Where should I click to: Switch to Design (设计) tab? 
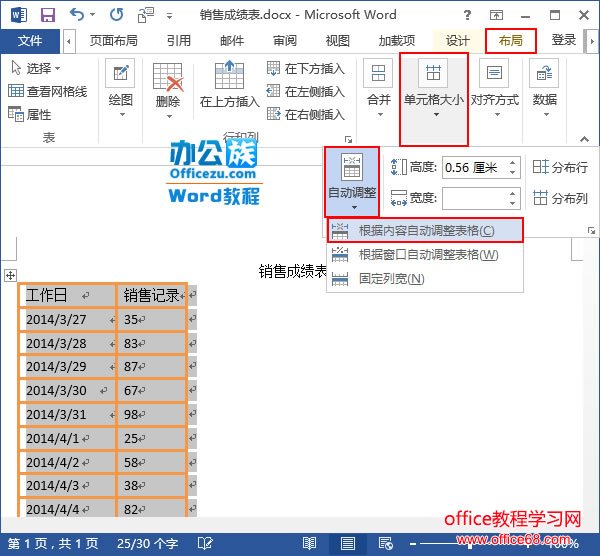(458, 40)
